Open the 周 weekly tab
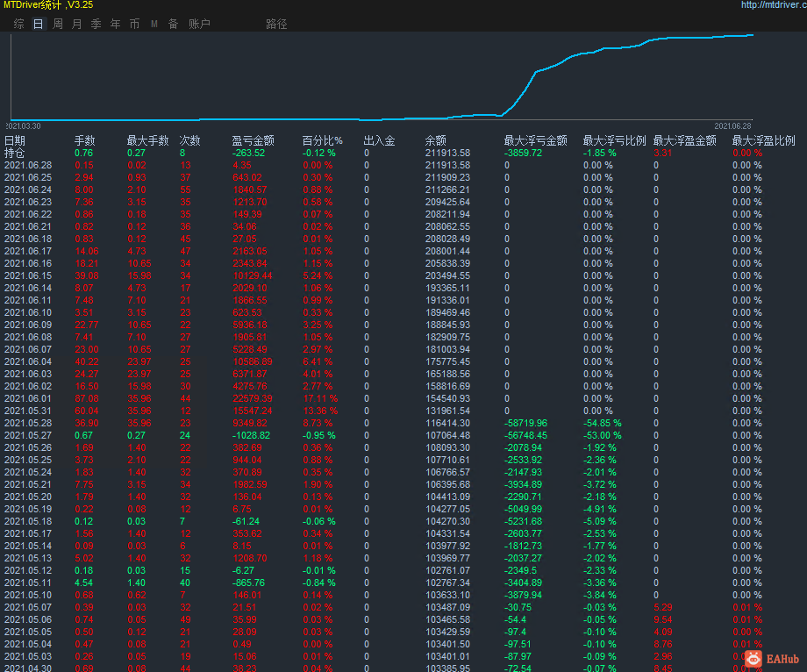The image size is (807, 672). pos(58,24)
